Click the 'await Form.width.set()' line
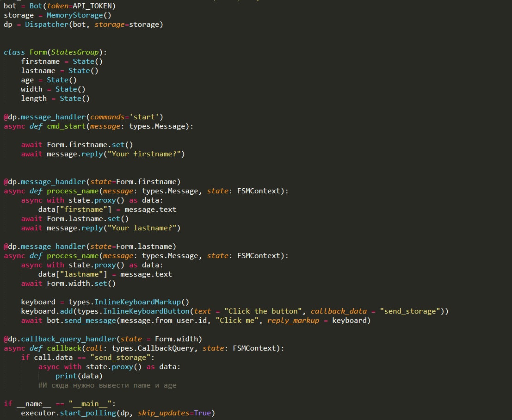Screen dimensions: 512x420 pos(68,284)
